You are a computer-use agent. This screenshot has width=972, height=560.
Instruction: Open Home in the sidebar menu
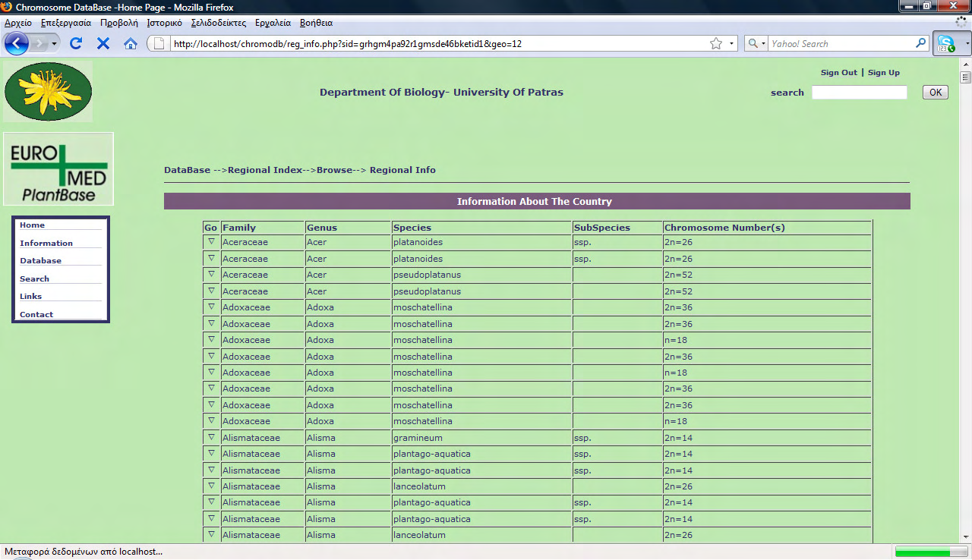(32, 225)
